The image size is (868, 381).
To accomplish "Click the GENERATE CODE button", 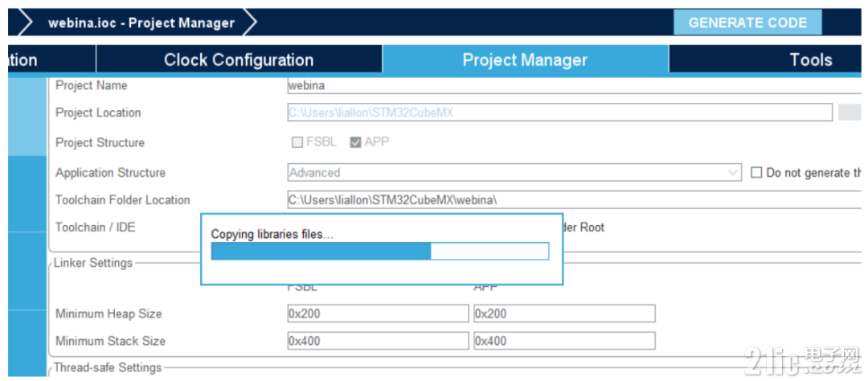I will pyautogui.click(x=747, y=23).
